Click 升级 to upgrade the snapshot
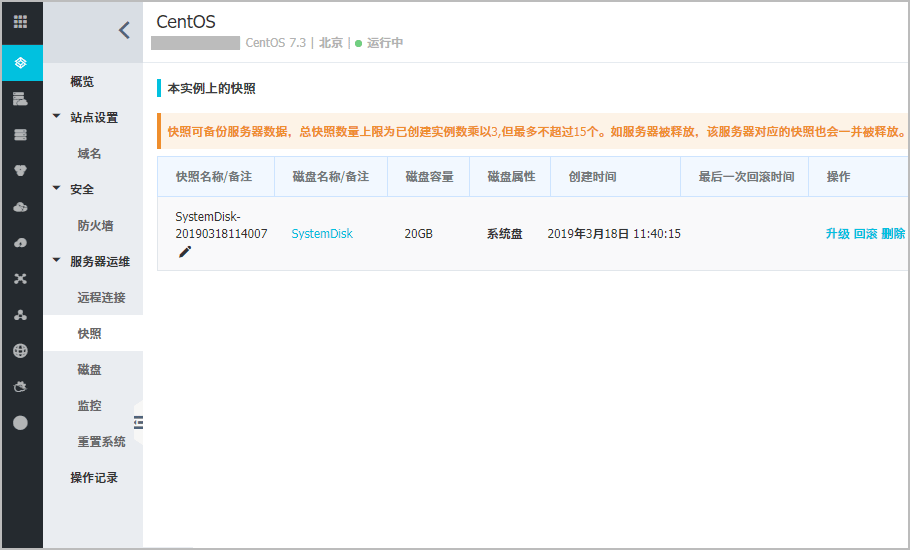 point(837,234)
